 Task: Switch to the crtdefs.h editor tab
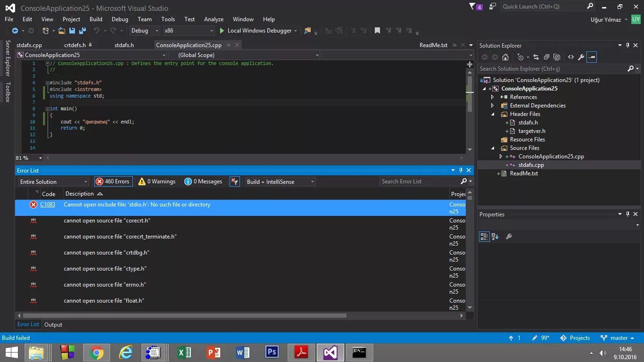[x=75, y=45]
